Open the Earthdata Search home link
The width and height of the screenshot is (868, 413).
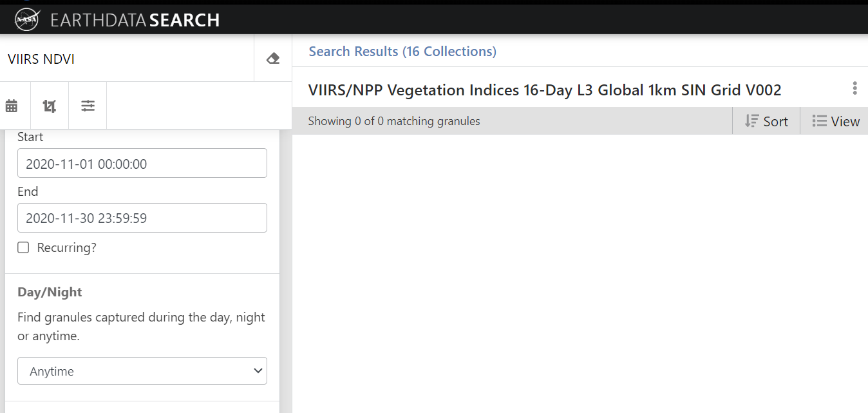click(x=135, y=20)
